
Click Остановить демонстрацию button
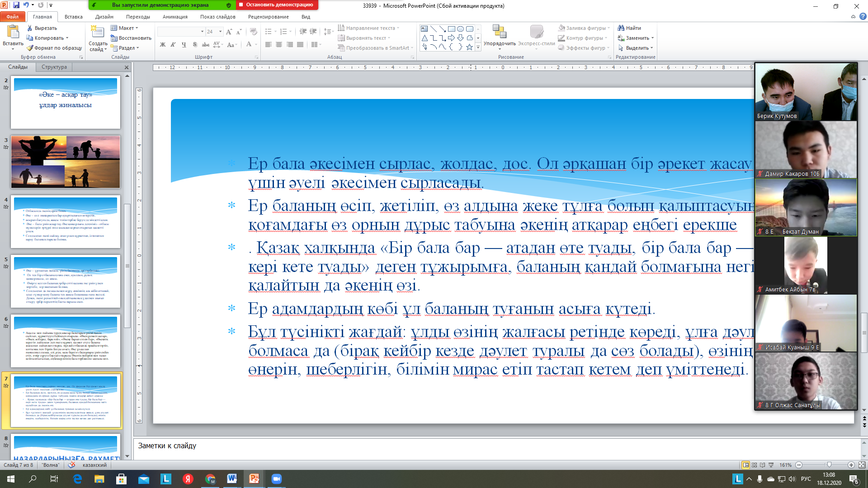pyautogui.click(x=277, y=5)
